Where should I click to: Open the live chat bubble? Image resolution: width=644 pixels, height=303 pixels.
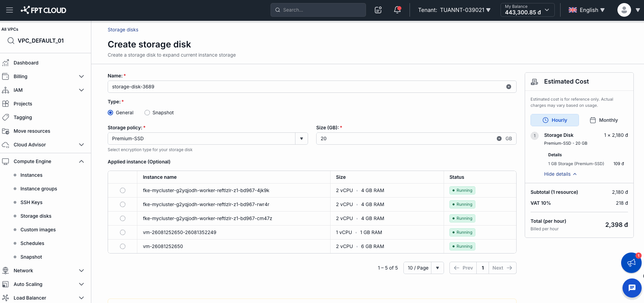(632, 288)
